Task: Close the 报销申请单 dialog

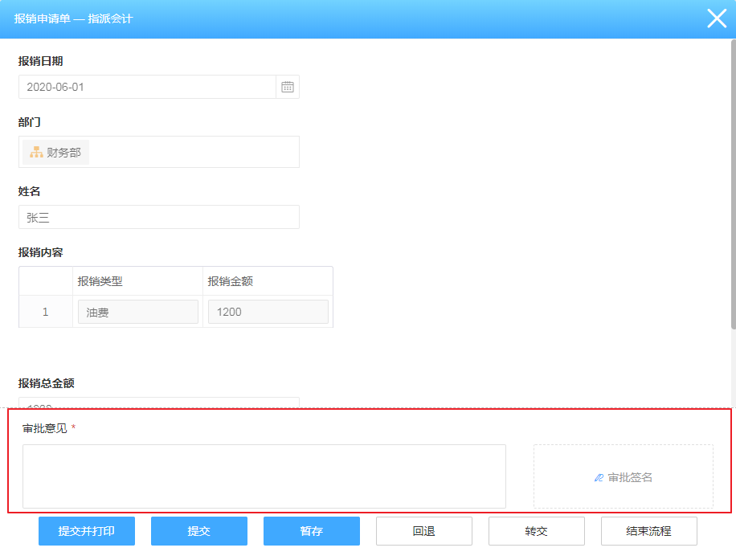Action: [716, 18]
